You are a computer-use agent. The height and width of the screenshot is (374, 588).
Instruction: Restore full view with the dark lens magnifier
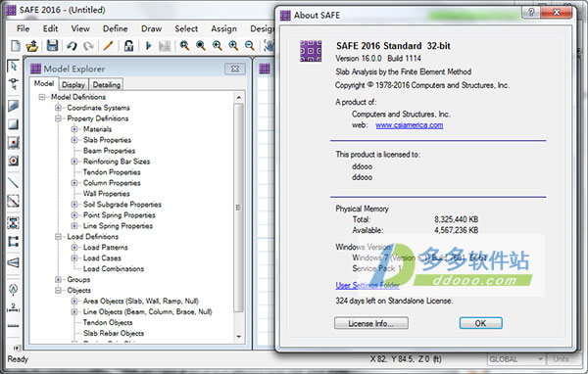201,46
